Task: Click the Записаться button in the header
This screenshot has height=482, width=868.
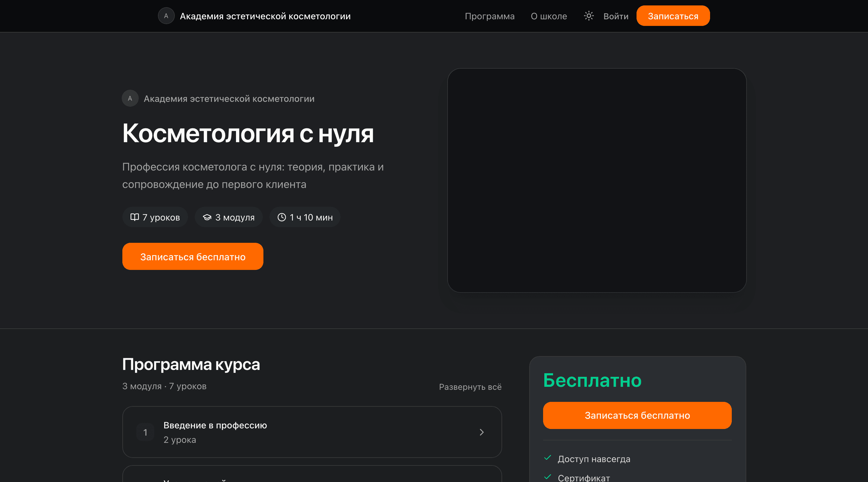Action: (673, 16)
